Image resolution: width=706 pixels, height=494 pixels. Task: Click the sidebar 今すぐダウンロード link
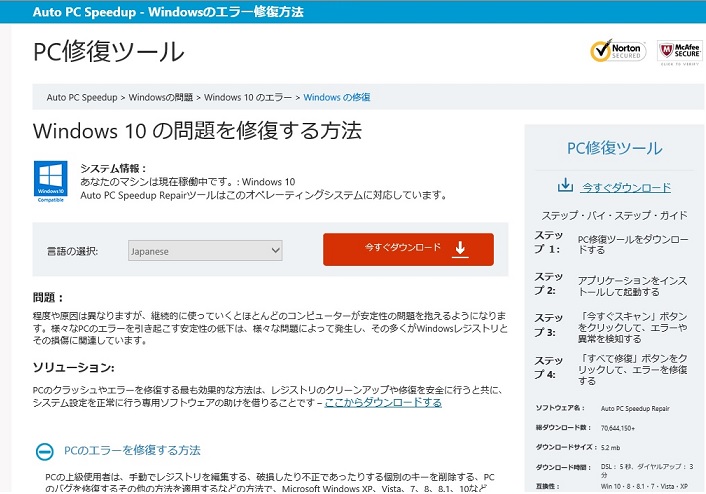626,187
